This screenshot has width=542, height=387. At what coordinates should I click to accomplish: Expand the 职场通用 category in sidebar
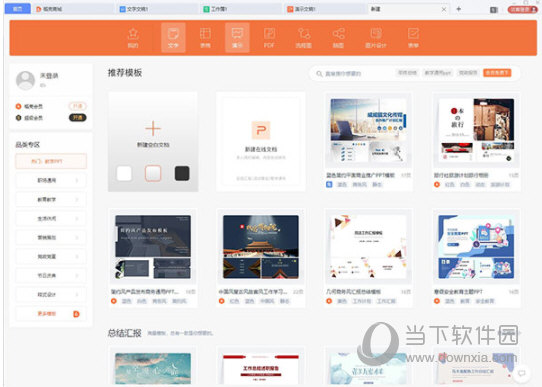pyautogui.click(x=51, y=180)
